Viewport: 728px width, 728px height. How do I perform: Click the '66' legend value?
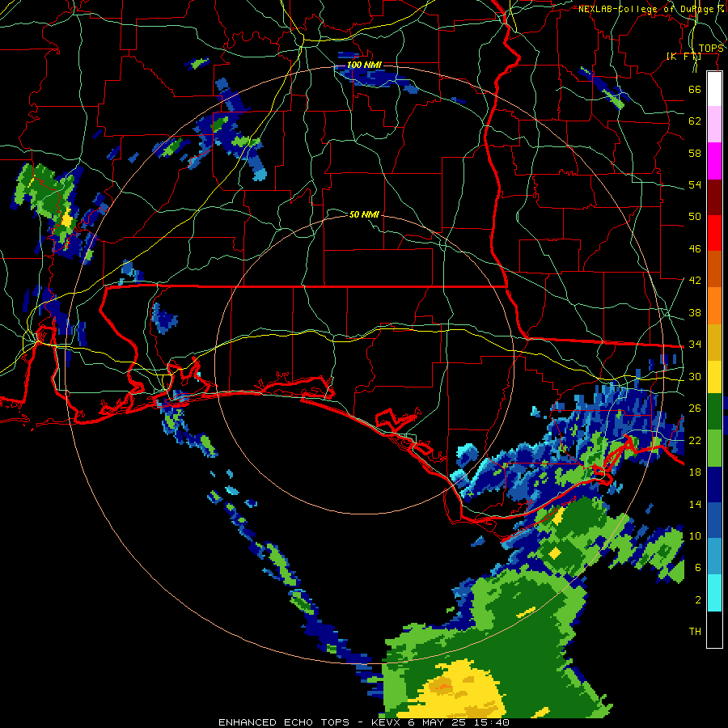click(x=695, y=89)
